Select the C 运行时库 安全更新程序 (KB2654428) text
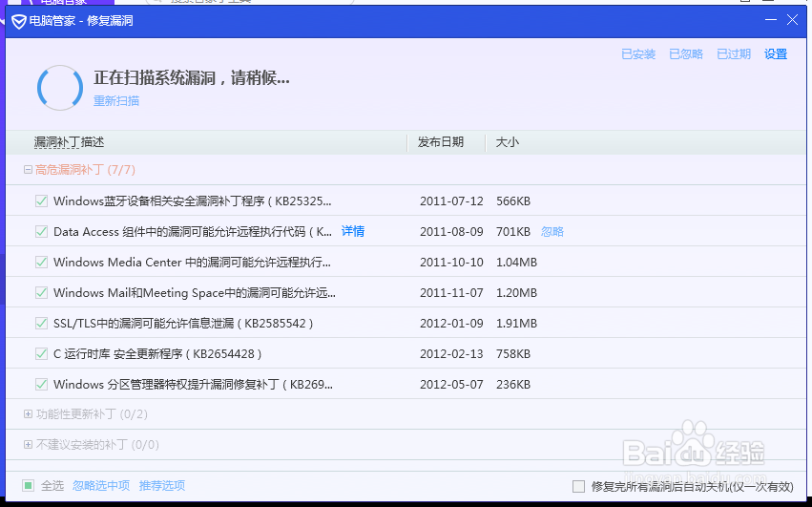 (157, 354)
